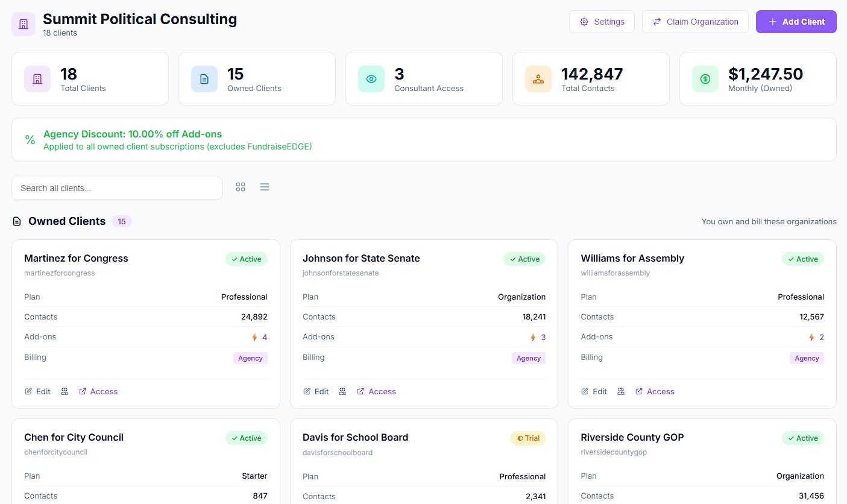Click chenforcitycouncil slug text

pyautogui.click(x=55, y=452)
